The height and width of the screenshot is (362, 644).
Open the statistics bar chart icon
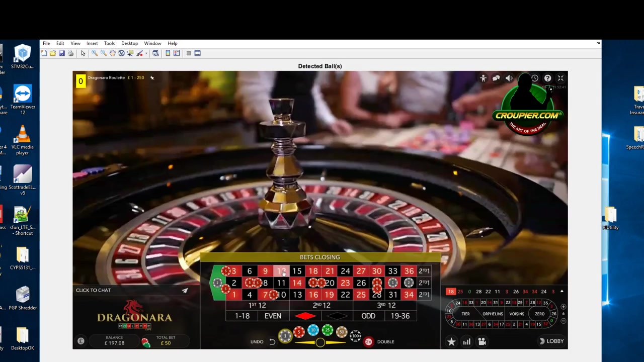tap(466, 341)
